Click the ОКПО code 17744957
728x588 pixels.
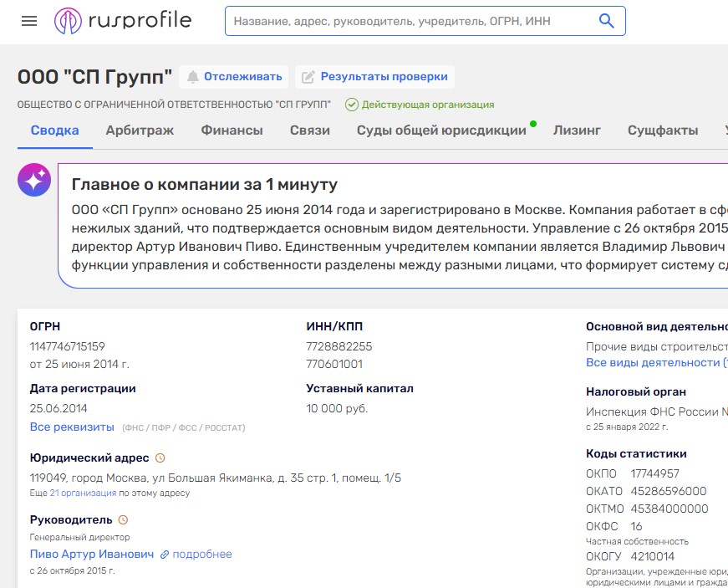click(654, 473)
